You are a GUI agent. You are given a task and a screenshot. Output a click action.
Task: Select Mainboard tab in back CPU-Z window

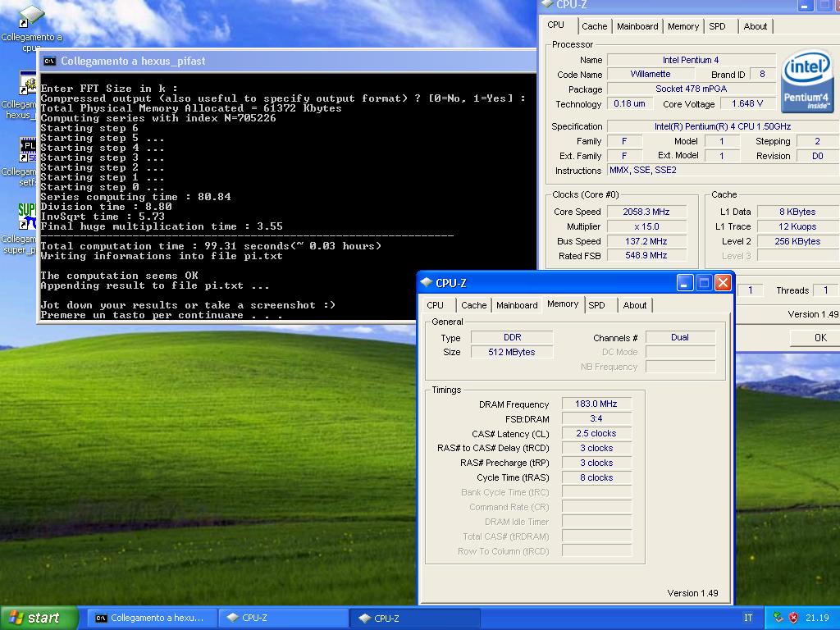click(x=637, y=26)
